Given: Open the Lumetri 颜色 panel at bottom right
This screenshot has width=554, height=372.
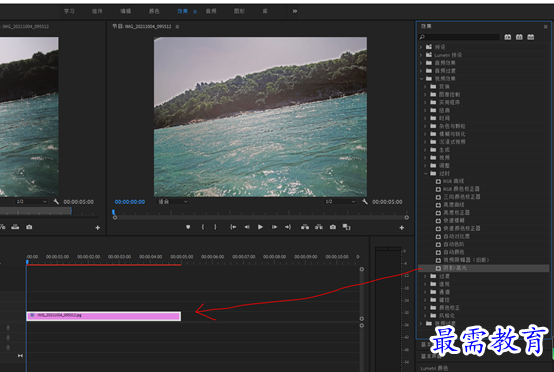Looking at the screenshot, I should click(434, 368).
